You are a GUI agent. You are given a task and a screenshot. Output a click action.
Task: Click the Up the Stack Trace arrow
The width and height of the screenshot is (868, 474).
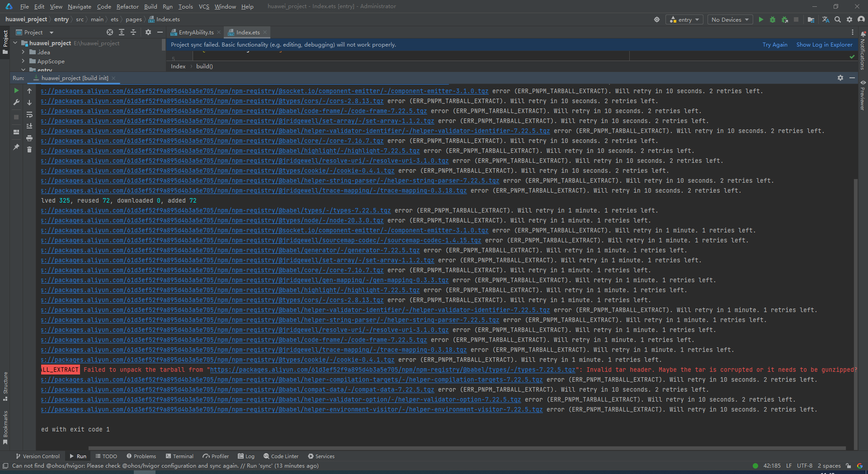(x=29, y=91)
